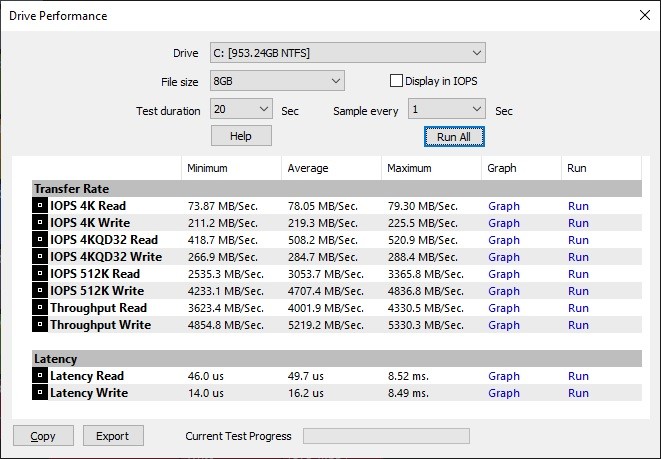661x459 pixels.
Task: Click the icon beside Throughput Write
Action: pos(40,325)
